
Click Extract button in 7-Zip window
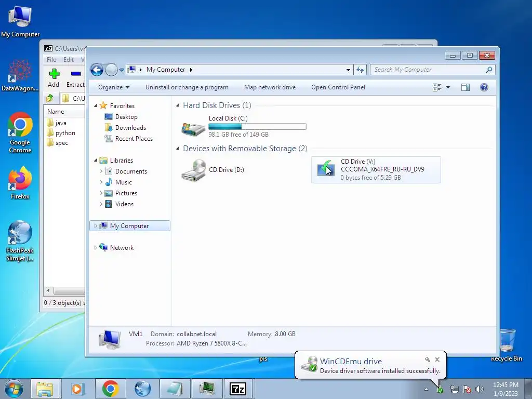(x=75, y=78)
